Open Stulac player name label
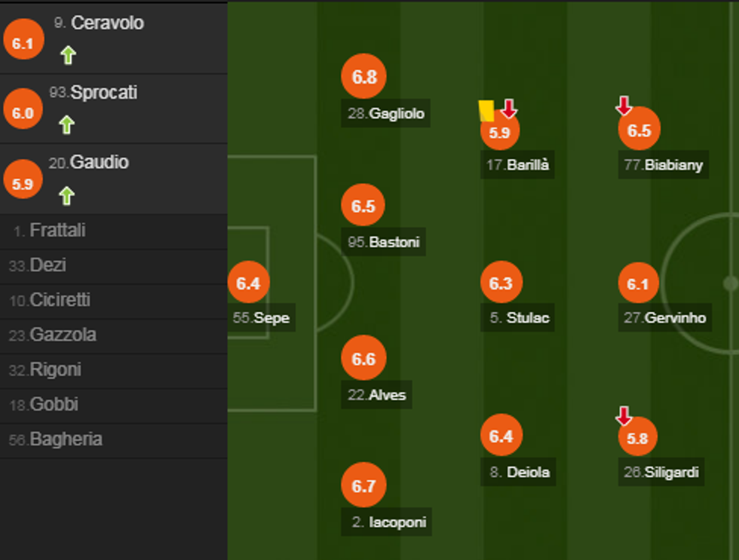Viewport: 739px width, 560px height. [520, 317]
